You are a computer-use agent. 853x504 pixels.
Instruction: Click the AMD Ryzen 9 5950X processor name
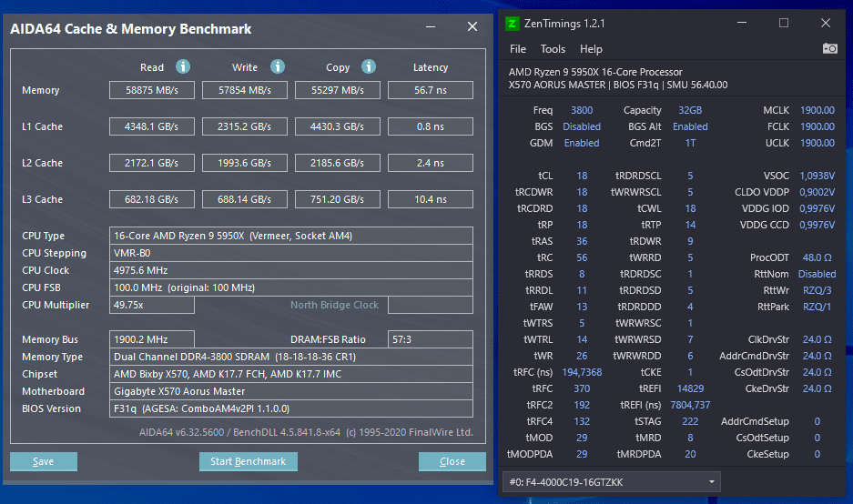595,72
